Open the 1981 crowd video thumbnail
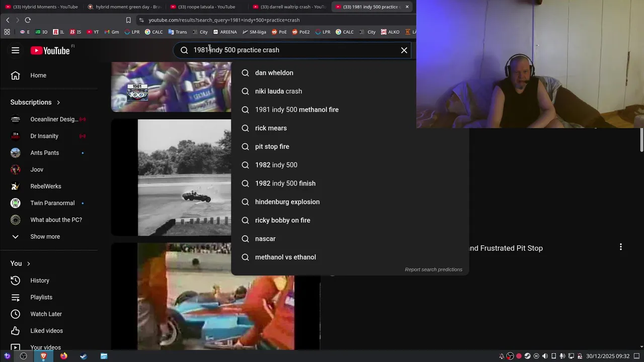This screenshot has width=644, height=362. pos(171,86)
